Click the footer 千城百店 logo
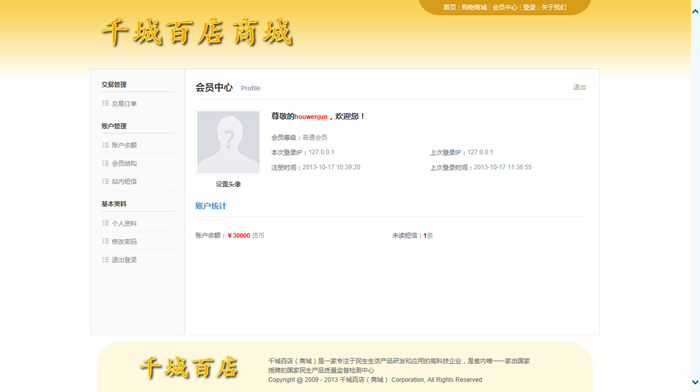The image size is (700, 392). (189, 368)
